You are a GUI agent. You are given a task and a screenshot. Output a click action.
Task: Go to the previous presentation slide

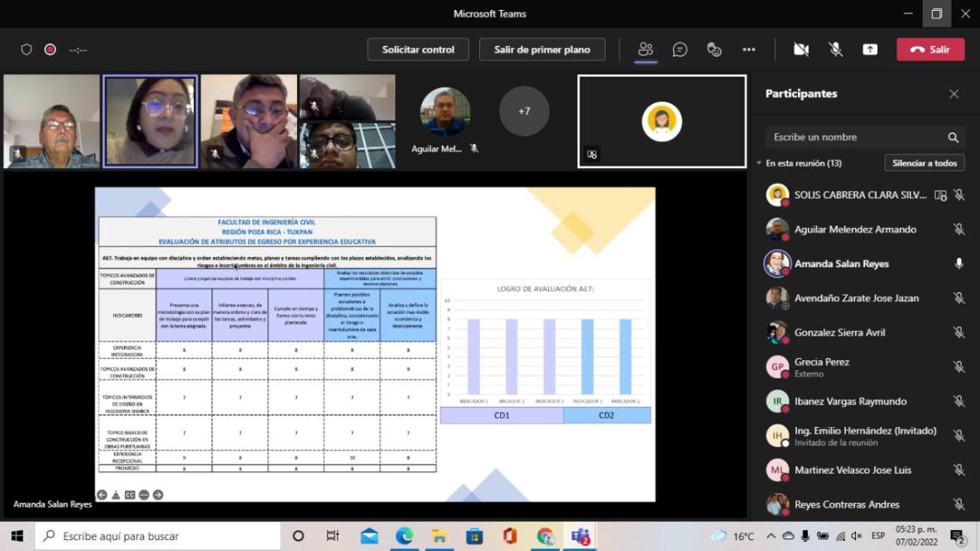[102, 494]
